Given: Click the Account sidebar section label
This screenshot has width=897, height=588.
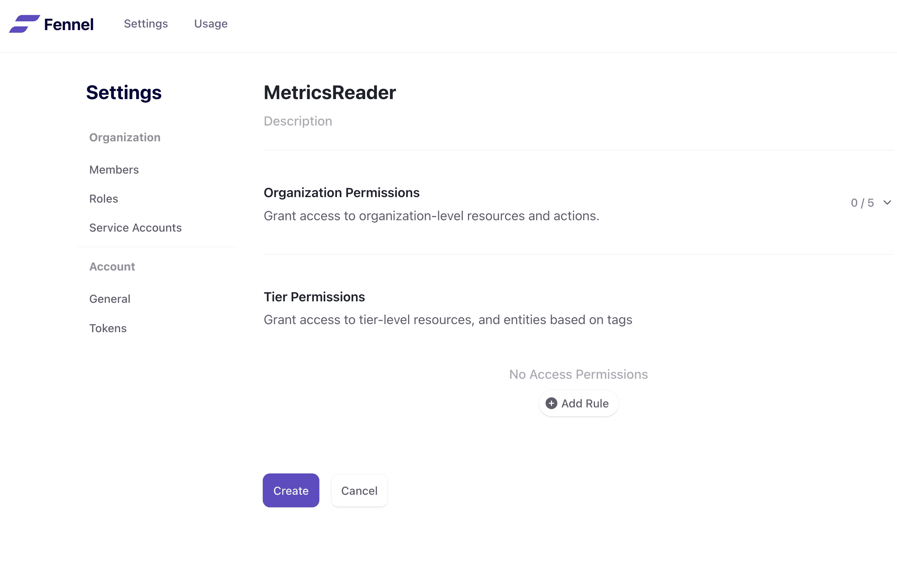Looking at the screenshot, I should coord(112,266).
